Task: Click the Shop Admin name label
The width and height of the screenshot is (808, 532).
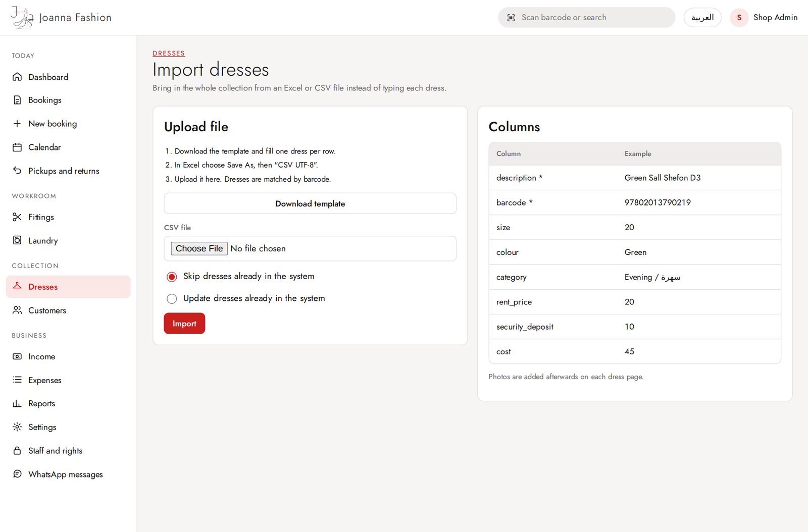Action: coord(775,17)
